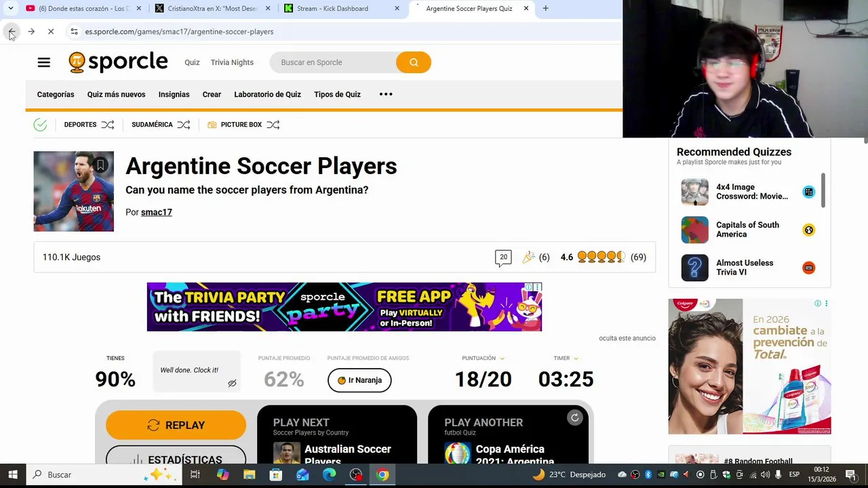Open the Categorías menu

[56, 94]
